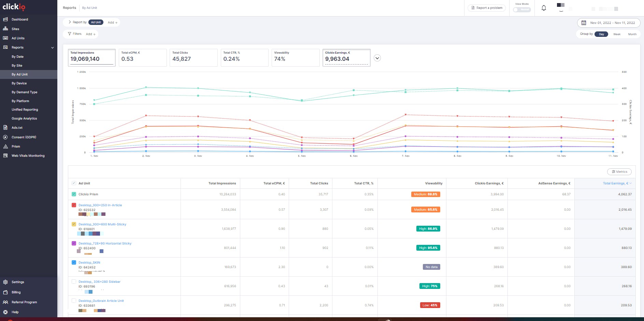
Task: Click Report a problem button
Action: tap(486, 8)
